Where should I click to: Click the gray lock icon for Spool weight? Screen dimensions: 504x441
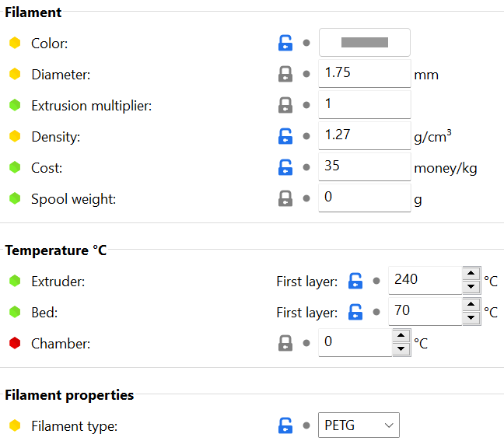pos(285,198)
